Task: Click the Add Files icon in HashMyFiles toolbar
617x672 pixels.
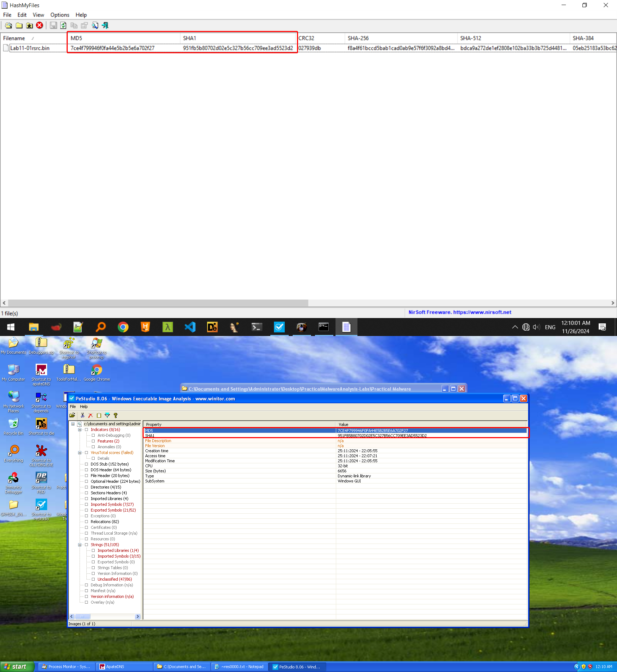Action: 8,26
